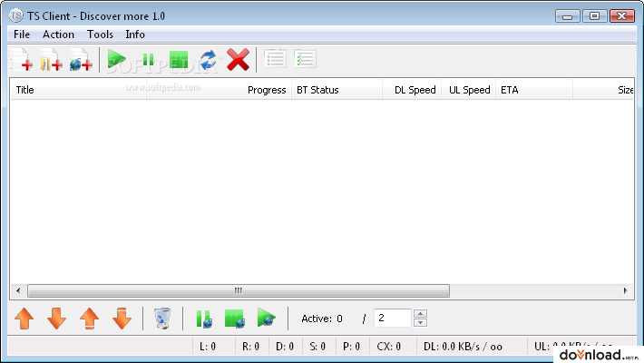The height and width of the screenshot is (363, 644).
Task: Click the 'S: 0' status bar entry
Action: (x=318, y=347)
